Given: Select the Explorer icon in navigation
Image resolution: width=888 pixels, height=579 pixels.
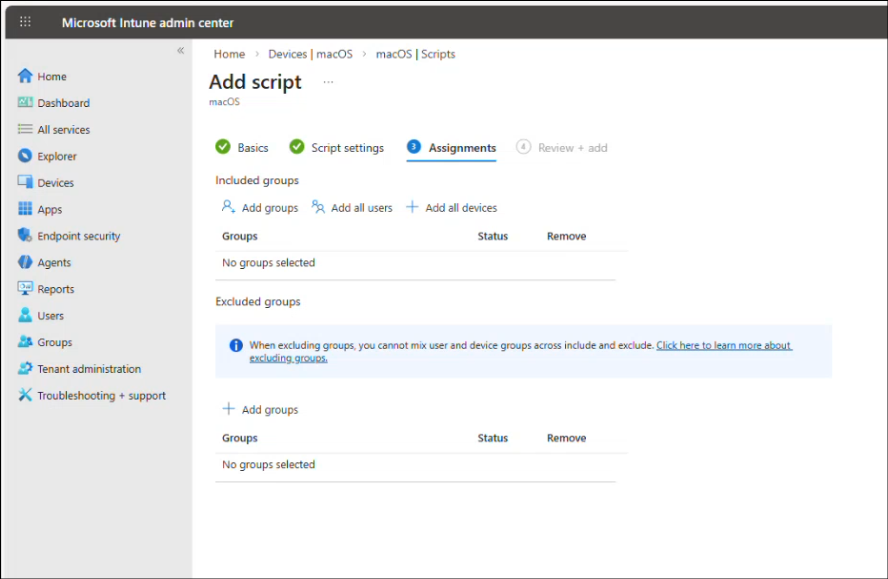Looking at the screenshot, I should pos(25,156).
